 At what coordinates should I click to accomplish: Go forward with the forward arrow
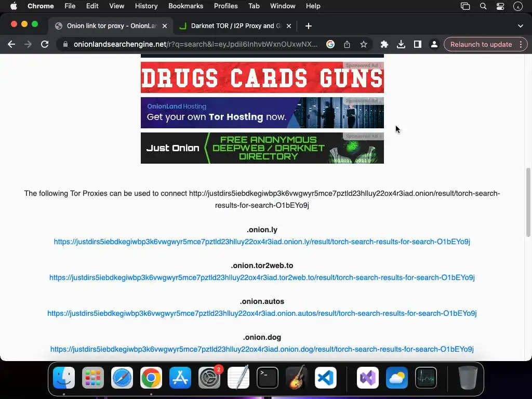[x=28, y=45]
